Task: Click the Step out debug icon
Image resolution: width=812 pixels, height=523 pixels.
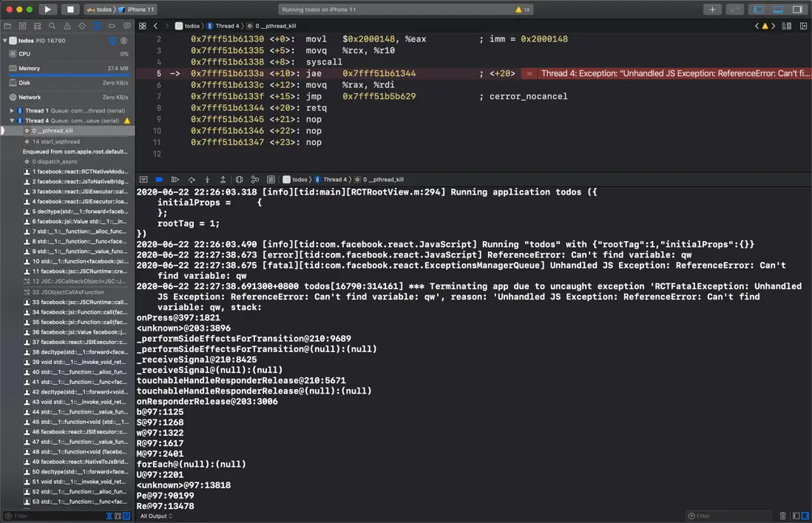Action: (x=223, y=180)
